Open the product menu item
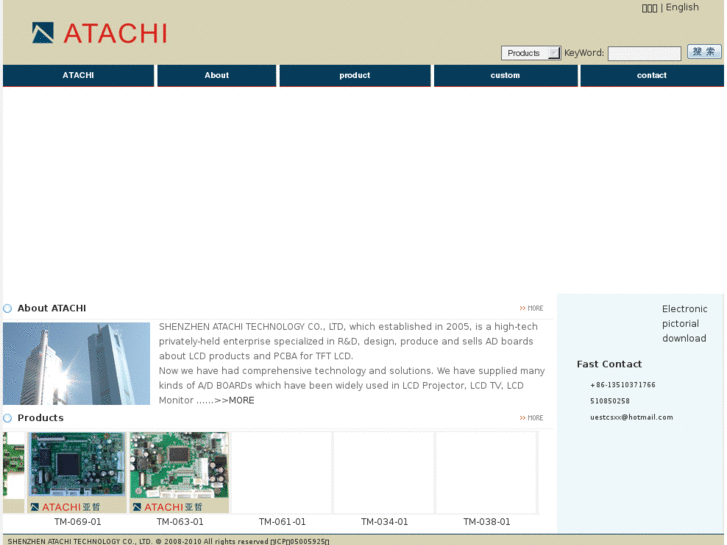 click(355, 75)
